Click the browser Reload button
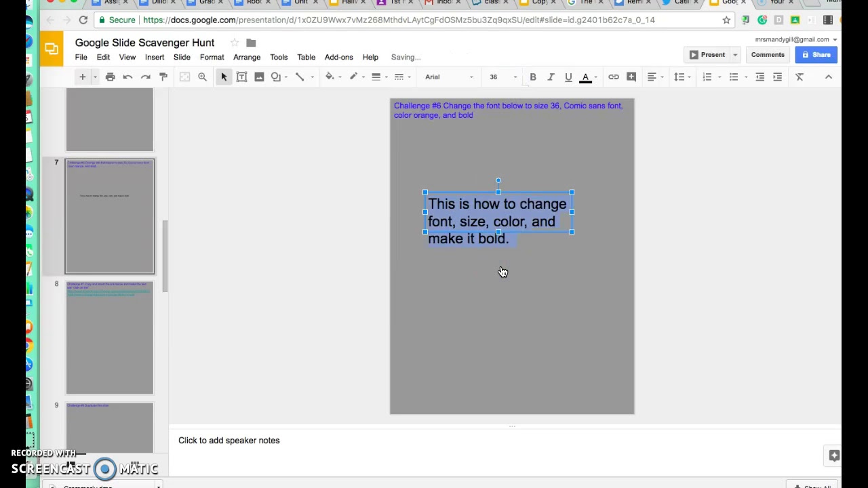The image size is (868, 488). point(83,20)
